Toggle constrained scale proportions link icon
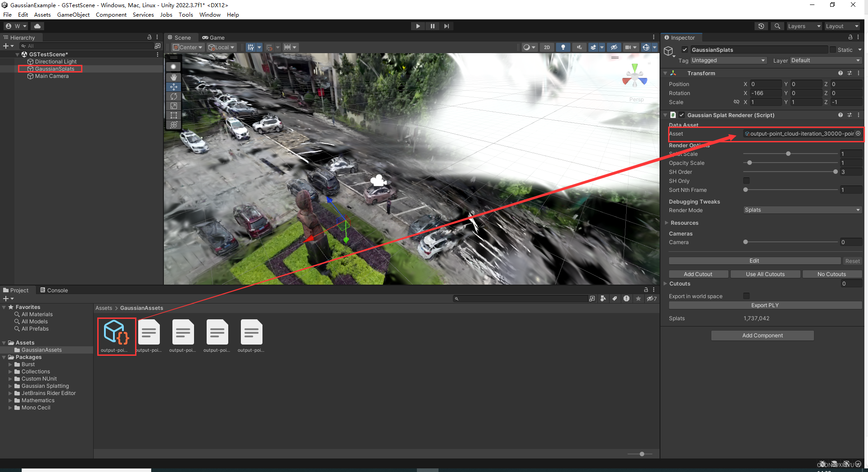 pos(737,102)
